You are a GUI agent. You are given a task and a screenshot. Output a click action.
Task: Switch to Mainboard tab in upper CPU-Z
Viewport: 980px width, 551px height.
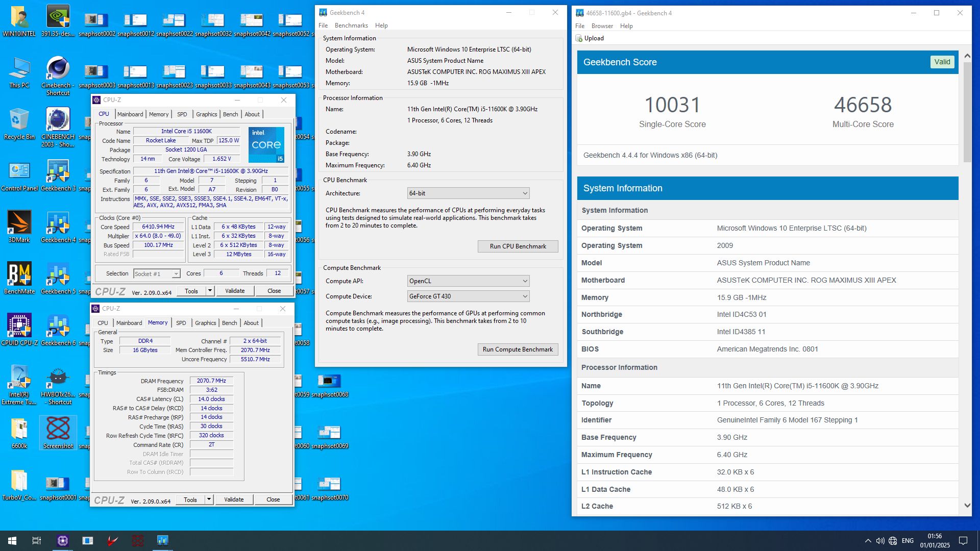(x=130, y=114)
